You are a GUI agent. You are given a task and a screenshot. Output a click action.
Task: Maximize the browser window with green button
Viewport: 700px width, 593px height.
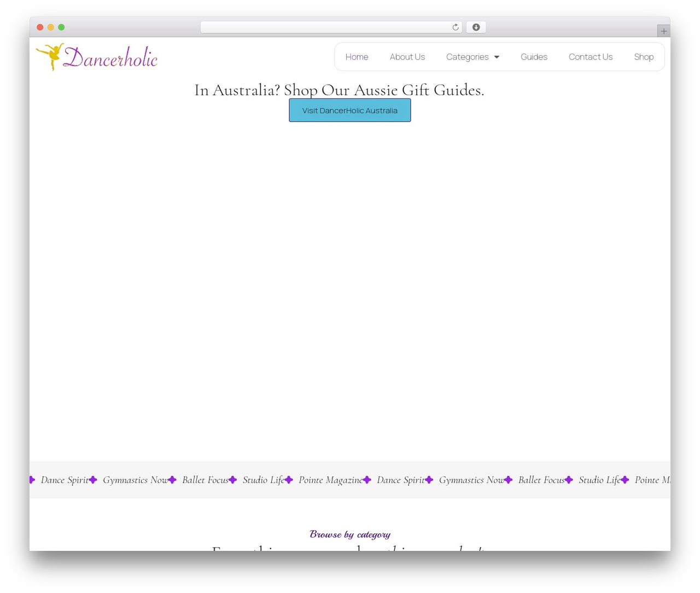(61, 27)
